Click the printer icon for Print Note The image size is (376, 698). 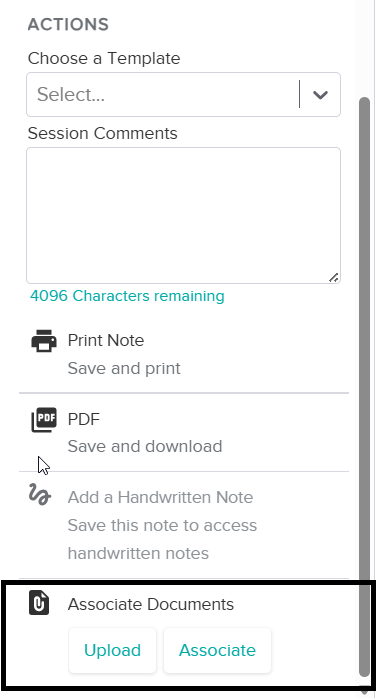[44, 341]
